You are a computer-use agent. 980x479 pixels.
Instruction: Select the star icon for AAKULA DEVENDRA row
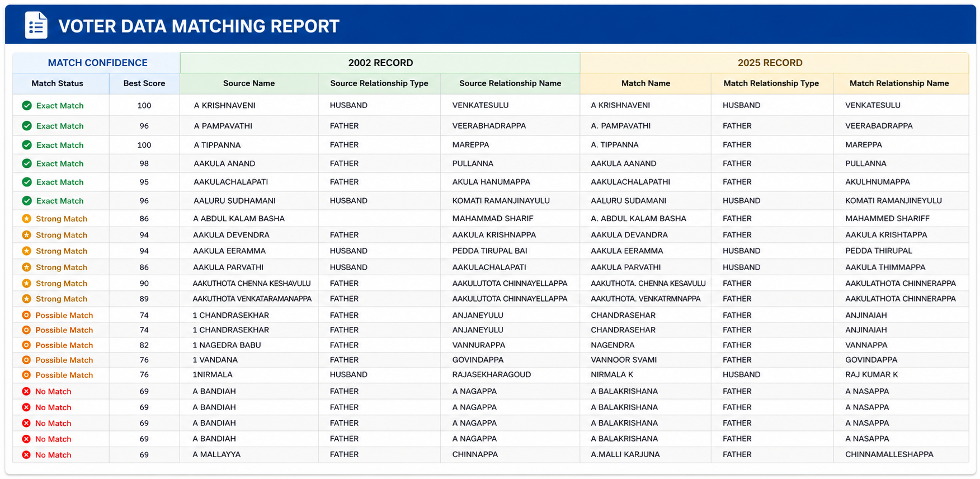coord(26,235)
